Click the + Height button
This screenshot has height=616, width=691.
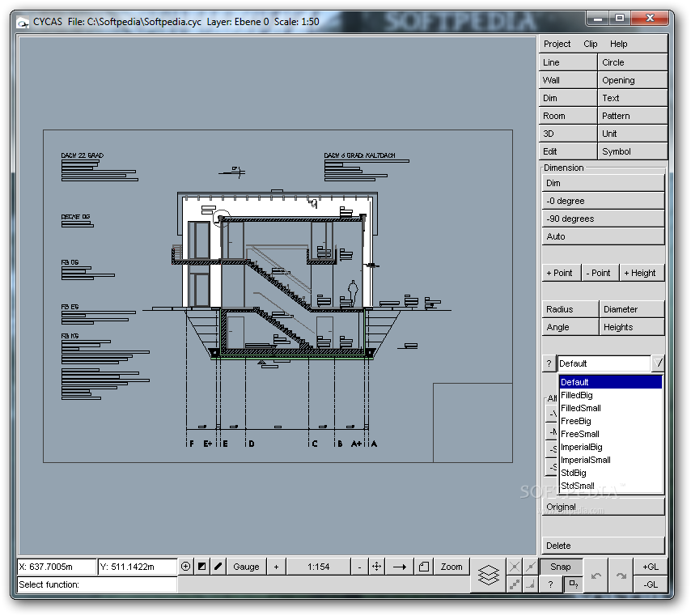point(642,273)
